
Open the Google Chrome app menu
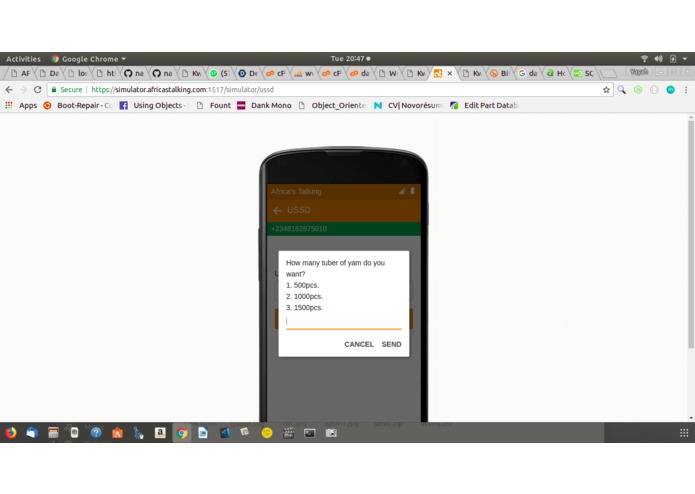88,59
